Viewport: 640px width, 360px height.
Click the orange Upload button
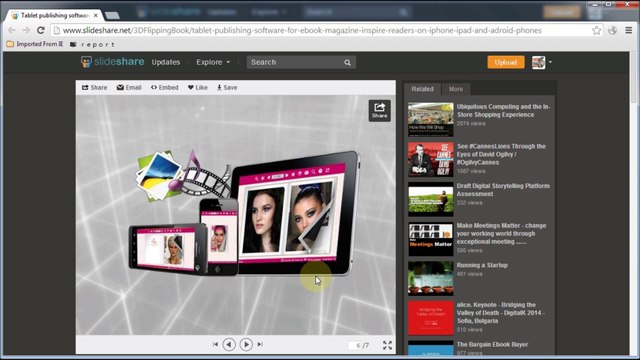(506, 62)
